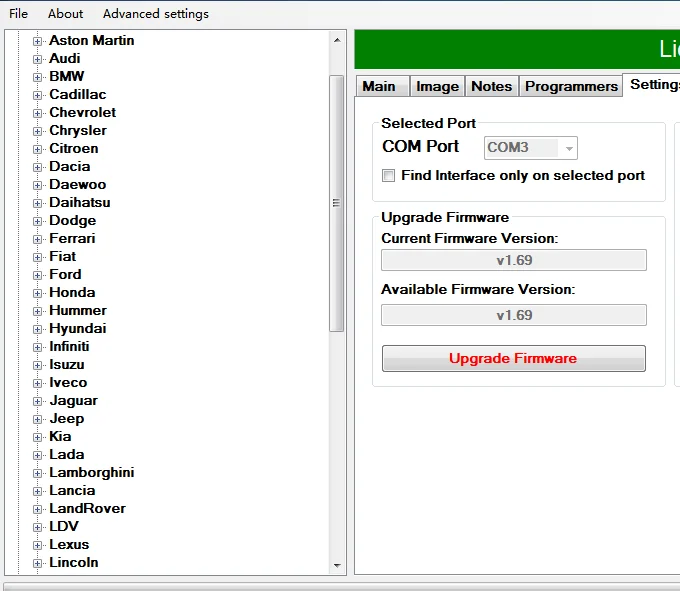Expand the Chrysler tree node
Image resolution: width=680 pixels, height=591 pixels.
point(37,131)
